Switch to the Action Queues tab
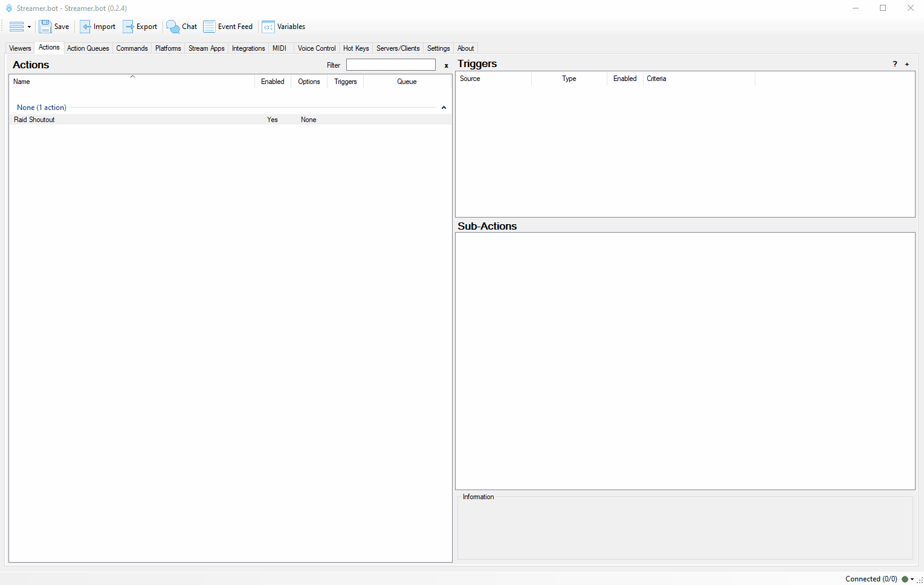This screenshot has width=924, height=585. tap(88, 48)
